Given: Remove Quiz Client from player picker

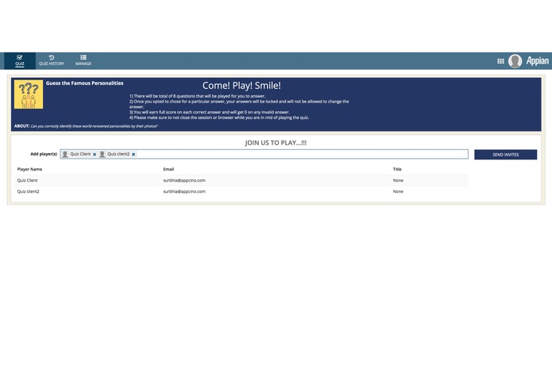Looking at the screenshot, I should coord(95,154).
